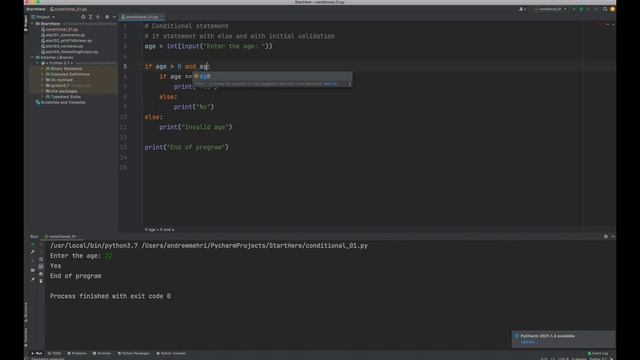Click the 'Process finished with exit code 0' console line
Image resolution: width=640 pixels, height=360 pixels.
pos(110,296)
